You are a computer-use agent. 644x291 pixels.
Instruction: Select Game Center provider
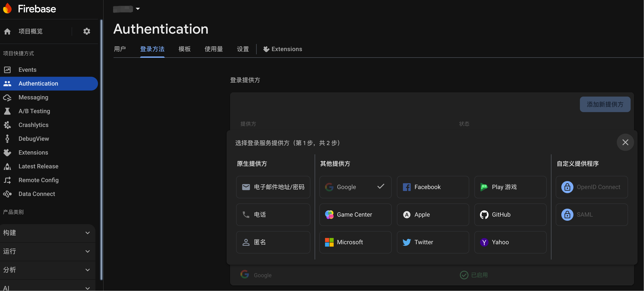pyautogui.click(x=355, y=214)
